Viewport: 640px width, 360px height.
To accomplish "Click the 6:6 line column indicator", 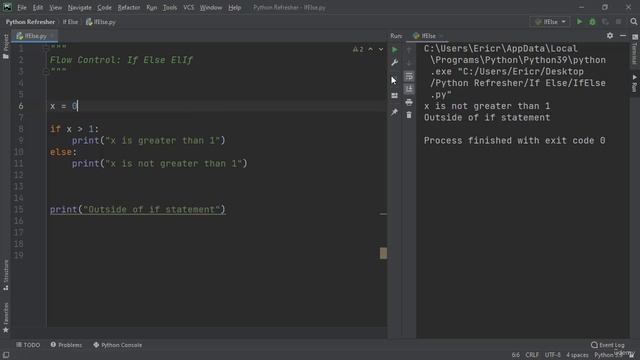I will [x=516, y=355].
